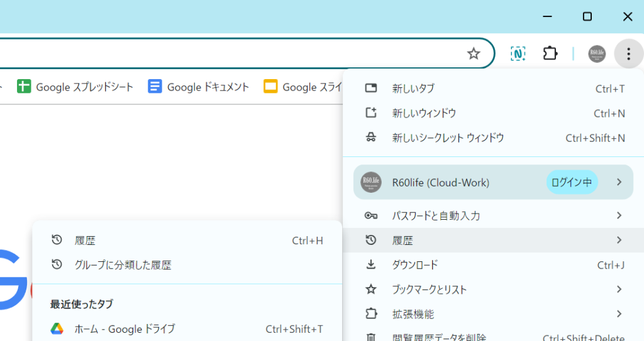The height and width of the screenshot is (341, 644).
Task: Click the N extension icon in toolbar
Action: [518, 54]
